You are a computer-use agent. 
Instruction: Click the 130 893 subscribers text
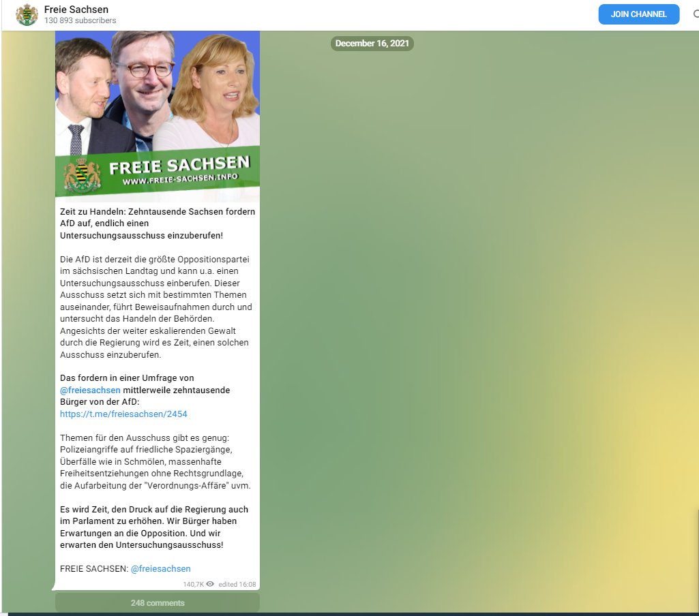click(x=80, y=20)
